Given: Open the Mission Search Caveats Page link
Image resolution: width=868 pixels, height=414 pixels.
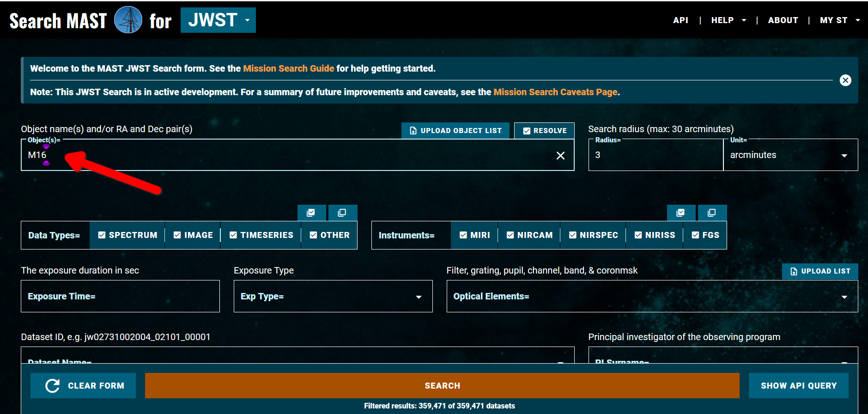Looking at the screenshot, I should coord(555,92).
